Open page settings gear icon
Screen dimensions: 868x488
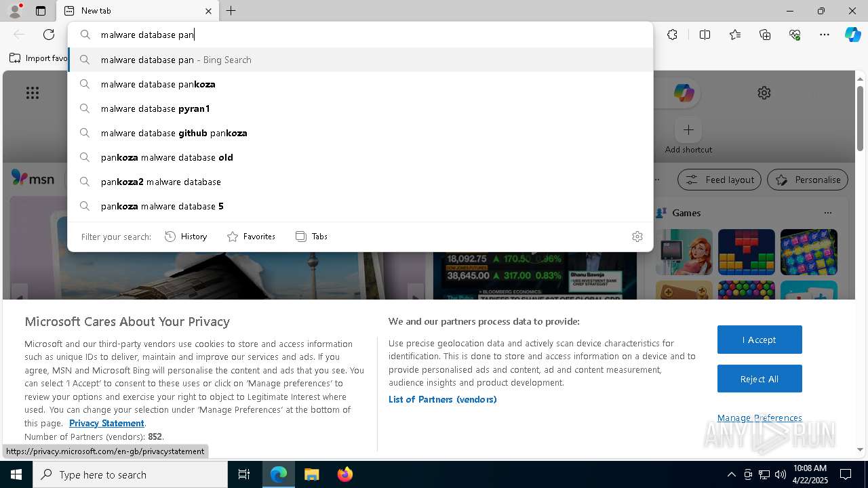[x=764, y=93]
